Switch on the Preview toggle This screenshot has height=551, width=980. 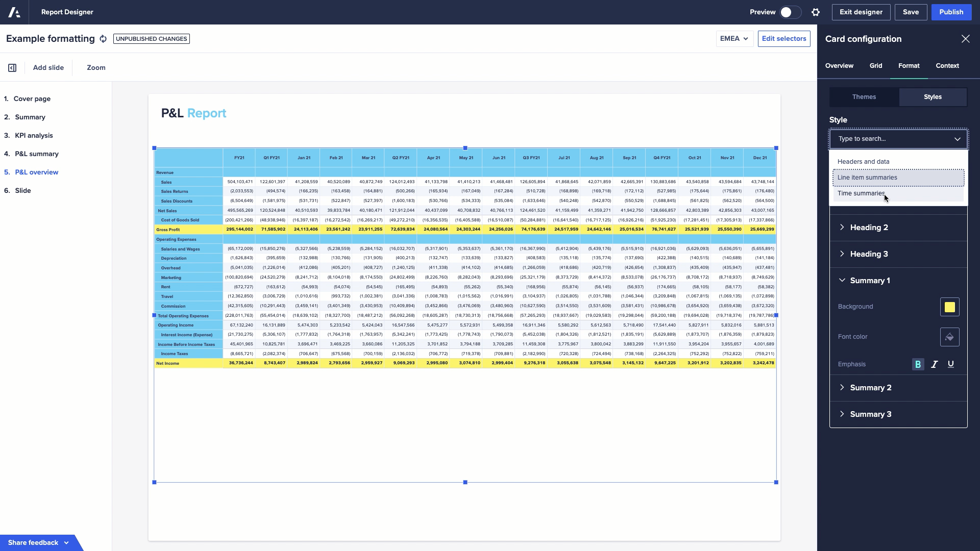790,12
